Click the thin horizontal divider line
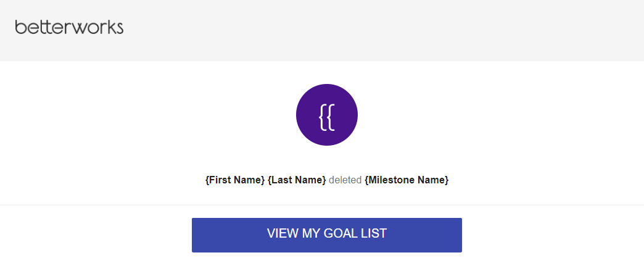Image resolution: width=644 pixels, height=271 pixels. [x=322, y=205]
